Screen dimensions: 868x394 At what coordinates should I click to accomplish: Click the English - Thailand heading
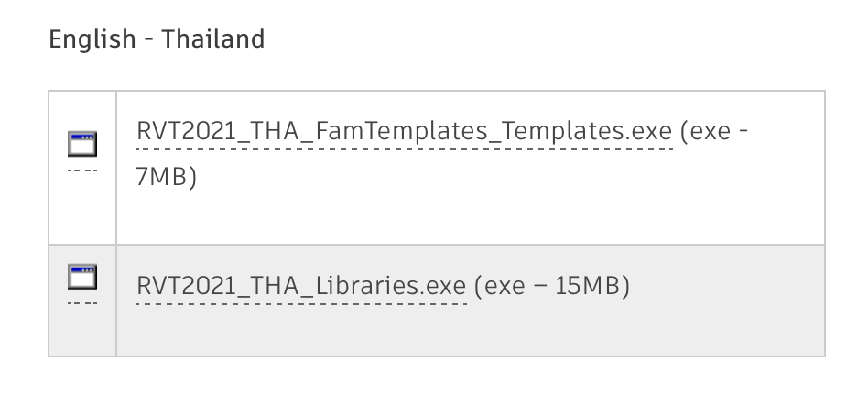coord(157,39)
